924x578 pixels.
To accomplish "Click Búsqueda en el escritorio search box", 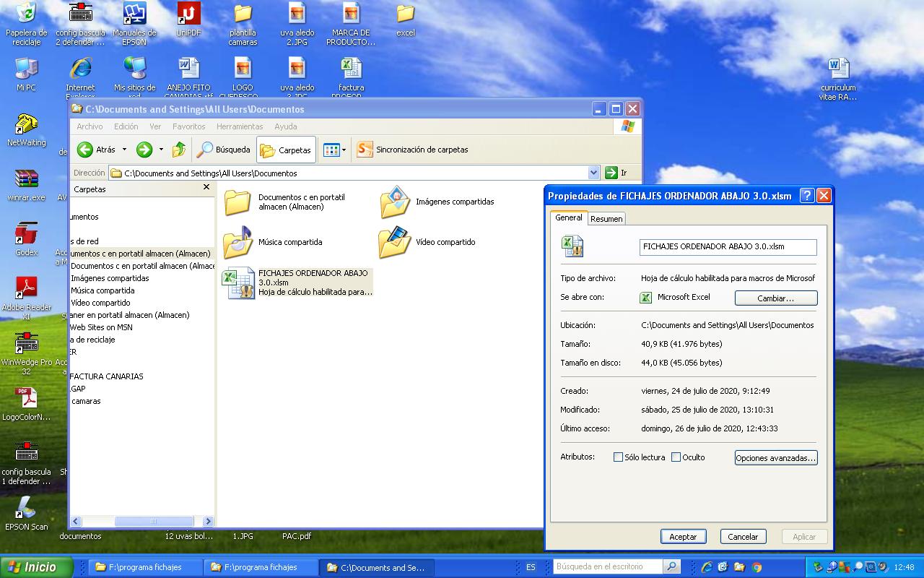I will pos(608,567).
